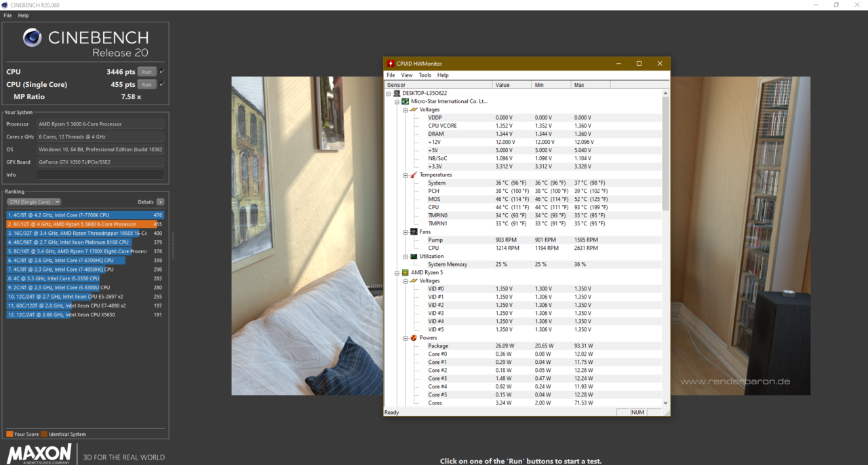Select ranking entry Xeon Platinum 8168
The height and width of the screenshot is (465, 868).
85,242
